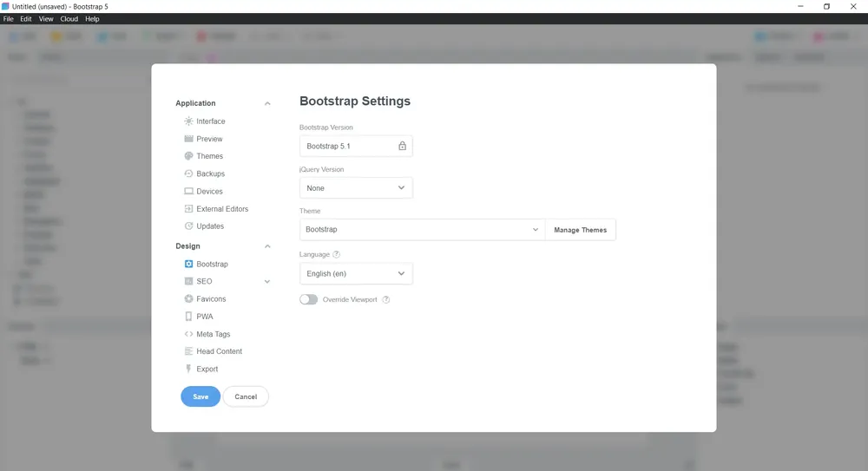This screenshot has height=471, width=868.
Task: Restore down the application window
Action: 826,7
